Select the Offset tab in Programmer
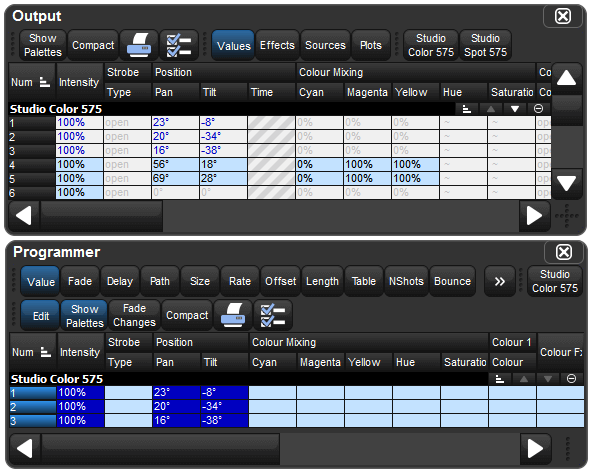 [x=280, y=281]
